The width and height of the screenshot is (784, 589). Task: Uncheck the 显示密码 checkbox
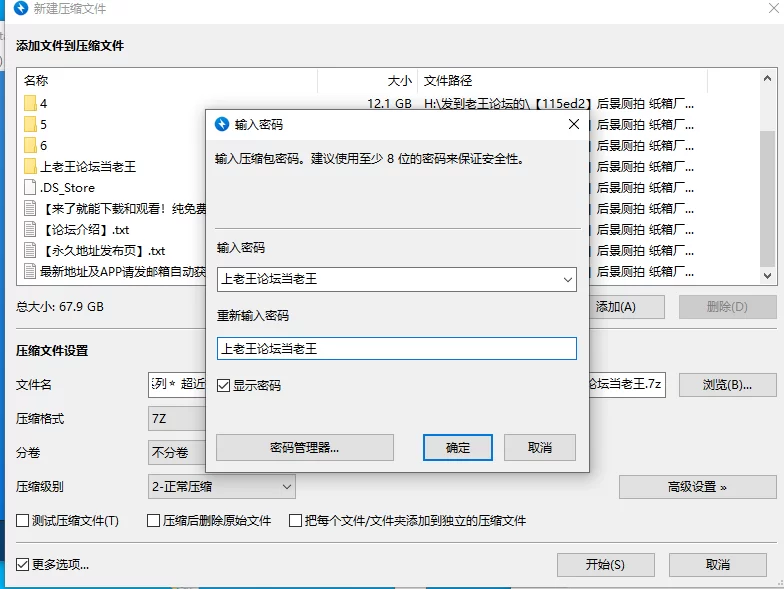(224, 385)
